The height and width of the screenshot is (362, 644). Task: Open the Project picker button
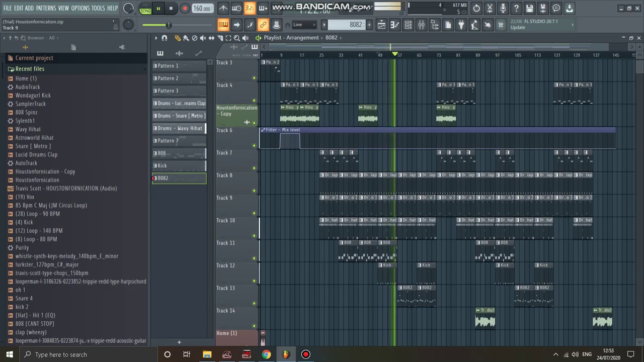coord(448,25)
